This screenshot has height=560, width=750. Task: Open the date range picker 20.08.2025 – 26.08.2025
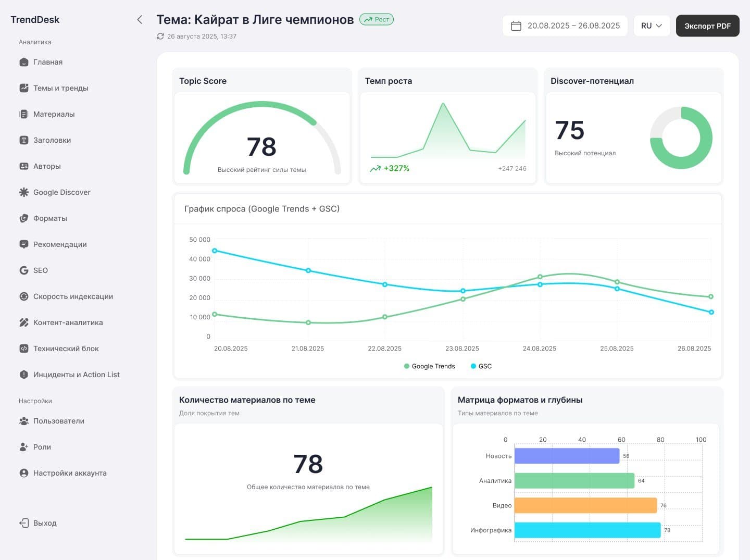click(565, 26)
